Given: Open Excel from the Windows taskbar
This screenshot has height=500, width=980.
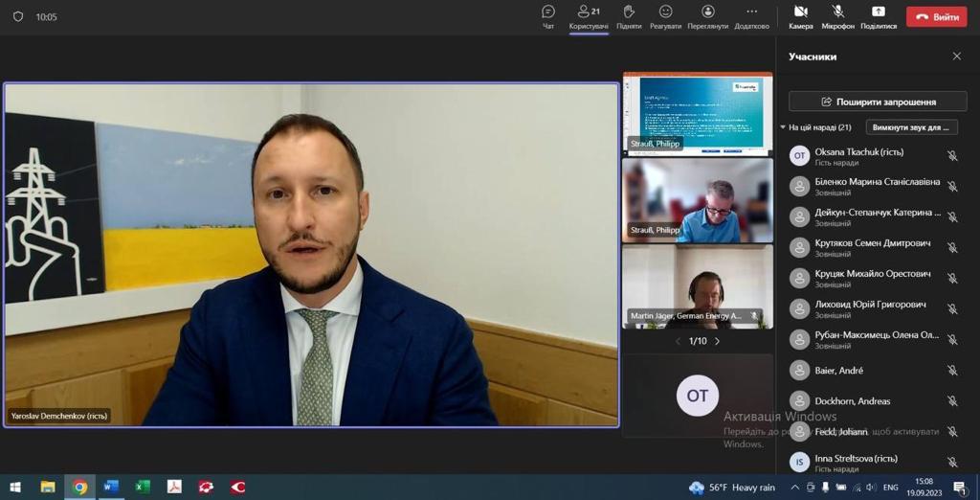Looking at the screenshot, I should 143,487.
